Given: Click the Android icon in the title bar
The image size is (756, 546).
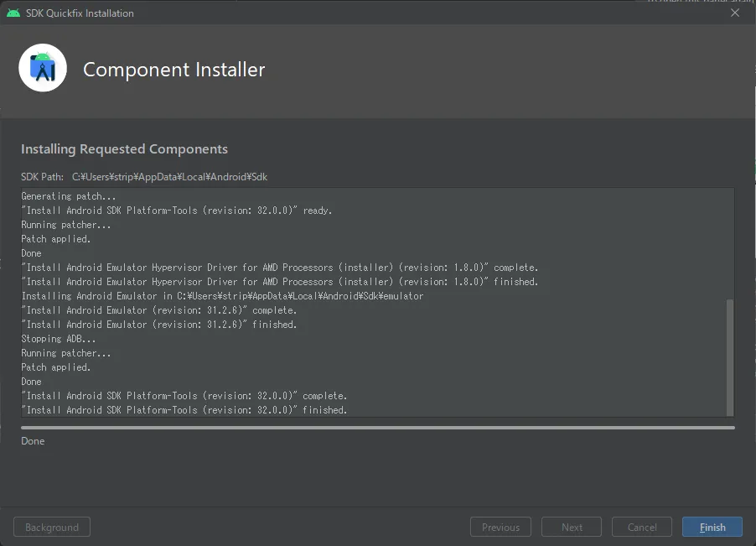Looking at the screenshot, I should [x=13, y=13].
